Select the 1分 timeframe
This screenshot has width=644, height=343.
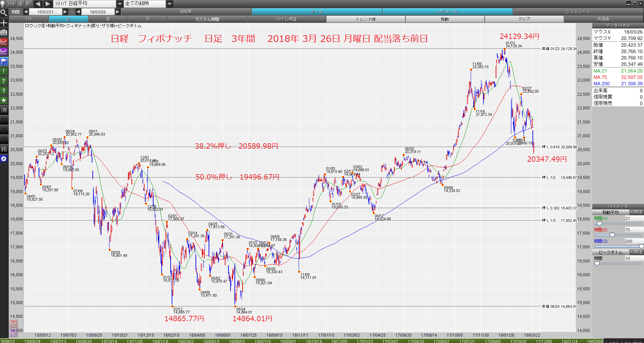coord(29,19)
